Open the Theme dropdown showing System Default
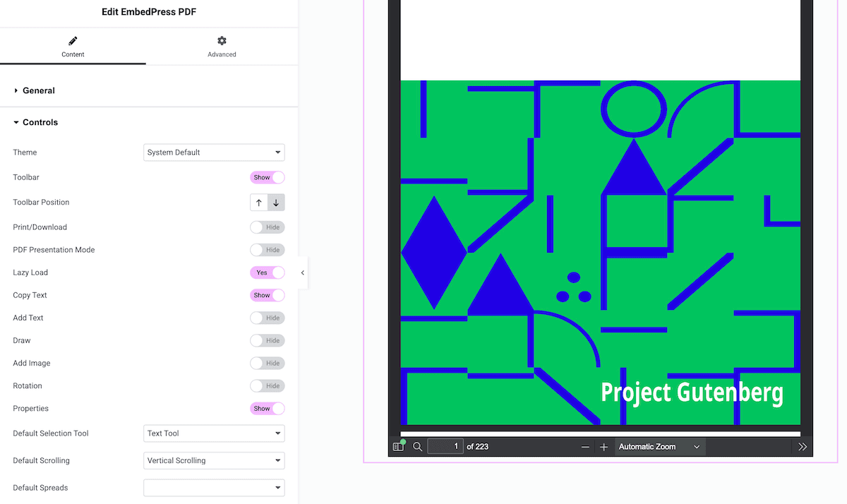This screenshot has width=847, height=504. (214, 152)
